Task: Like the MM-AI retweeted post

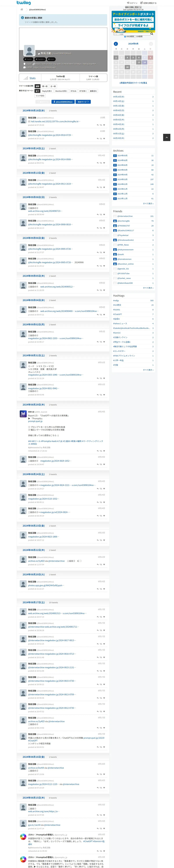Action: point(104,451)
